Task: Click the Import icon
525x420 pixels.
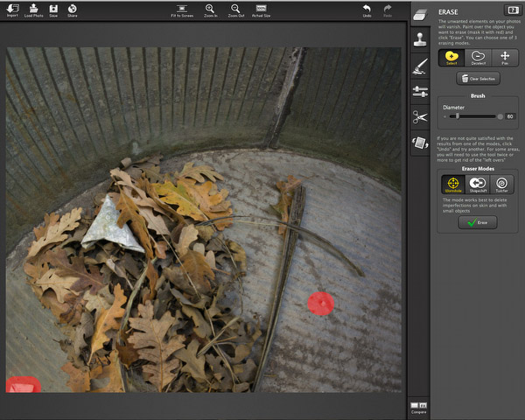Action: pos(13,10)
